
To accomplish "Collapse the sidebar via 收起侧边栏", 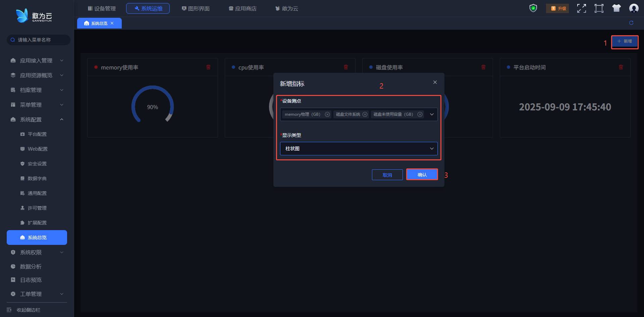I will point(23,310).
